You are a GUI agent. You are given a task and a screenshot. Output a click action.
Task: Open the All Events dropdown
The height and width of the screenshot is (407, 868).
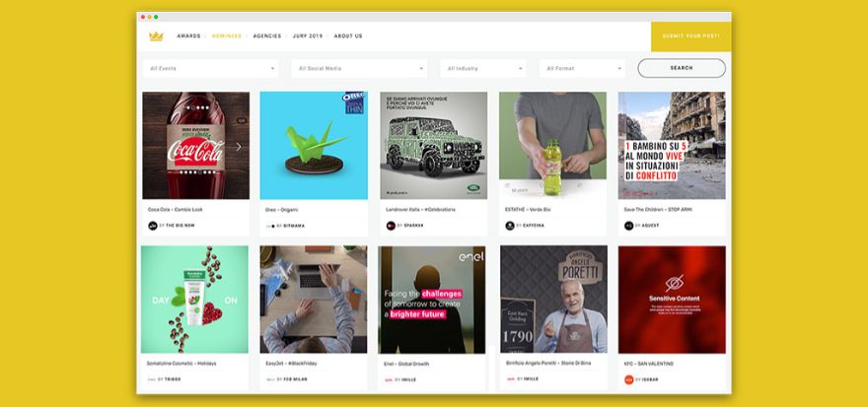pos(211,69)
